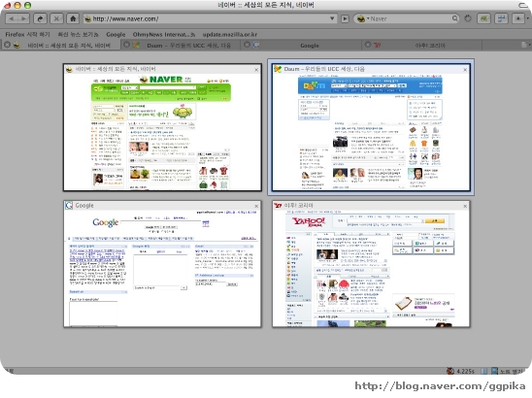Close the Google tab with its X
Image resolution: width=532 pixels, height=398 pixels.
(247, 45)
